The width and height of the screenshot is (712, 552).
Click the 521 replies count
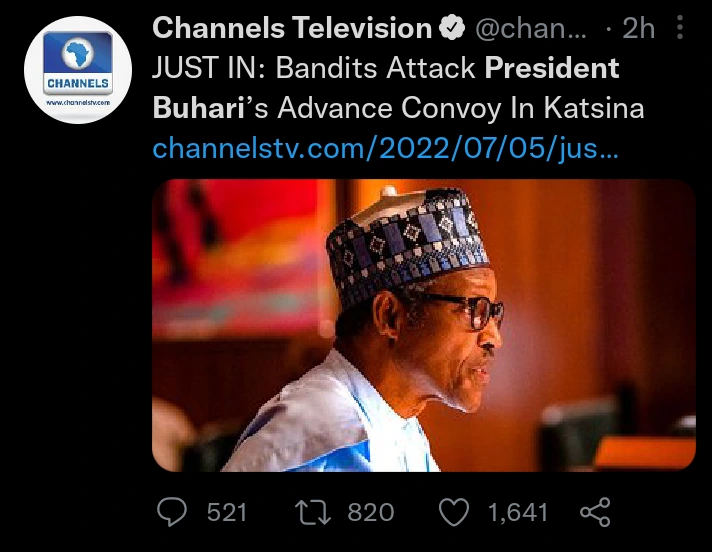[x=227, y=513]
